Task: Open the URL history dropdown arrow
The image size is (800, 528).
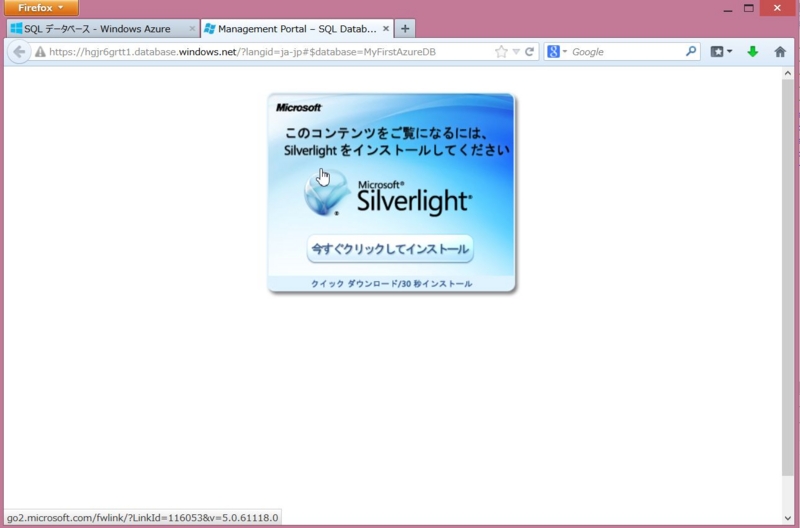Action: 516,52
